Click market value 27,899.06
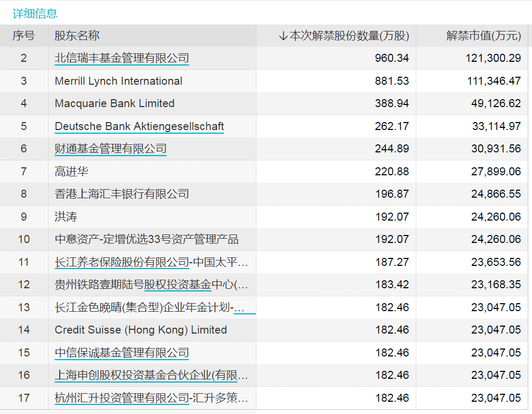The height and width of the screenshot is (414, 532). coord(496,171)
